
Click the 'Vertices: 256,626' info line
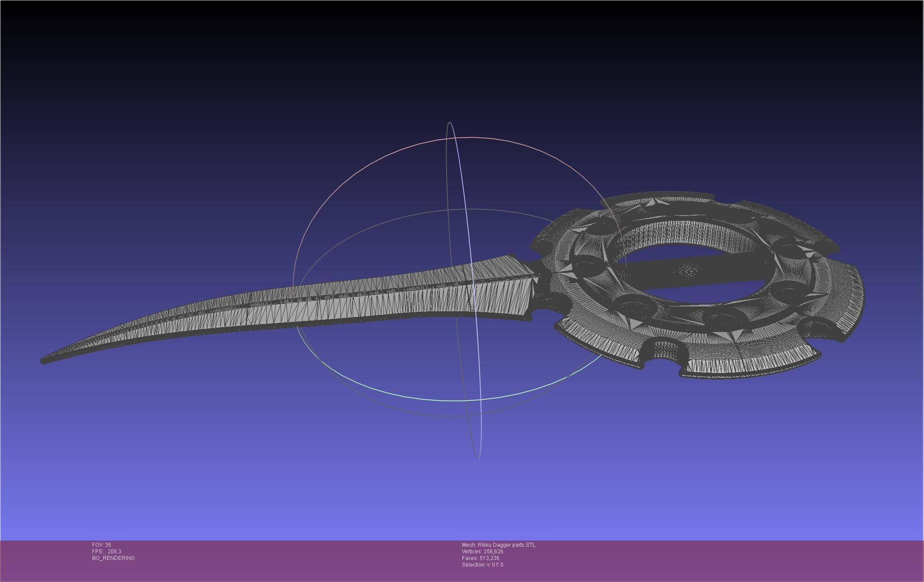tap(482, 552)
